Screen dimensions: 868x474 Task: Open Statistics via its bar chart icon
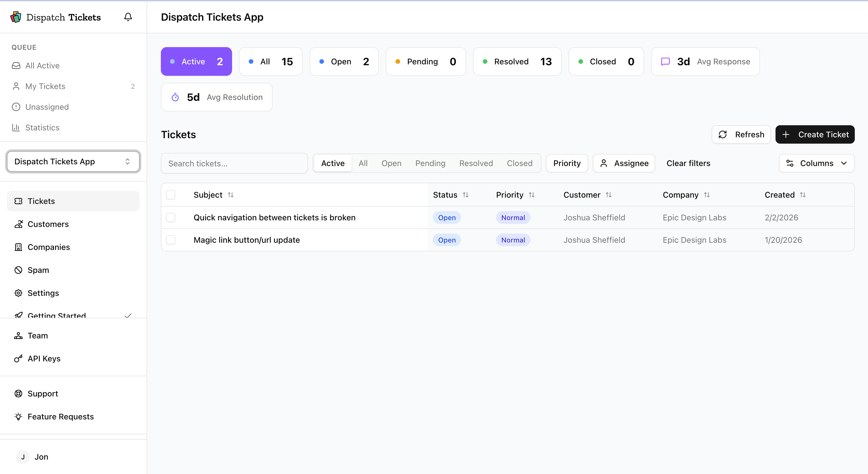pos(16,128)
